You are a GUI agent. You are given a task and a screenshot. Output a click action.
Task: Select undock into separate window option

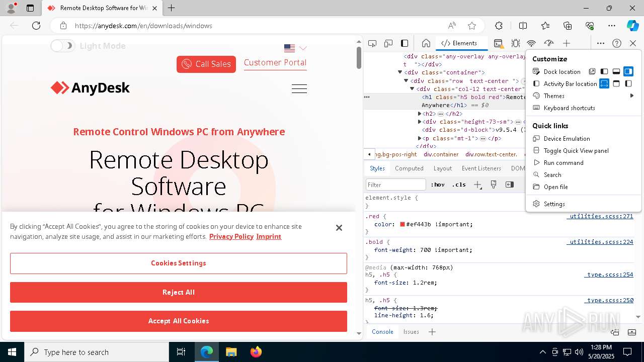point(592,71)
